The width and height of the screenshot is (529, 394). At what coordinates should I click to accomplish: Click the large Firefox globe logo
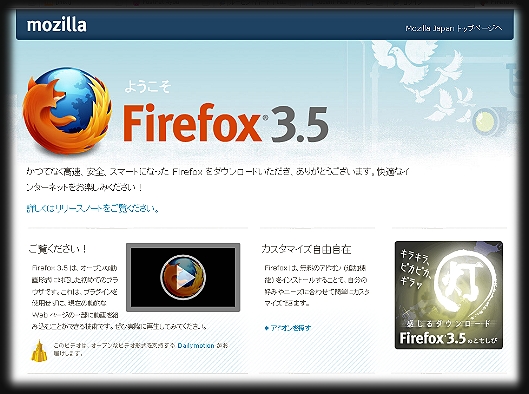(x=67, y=111)
